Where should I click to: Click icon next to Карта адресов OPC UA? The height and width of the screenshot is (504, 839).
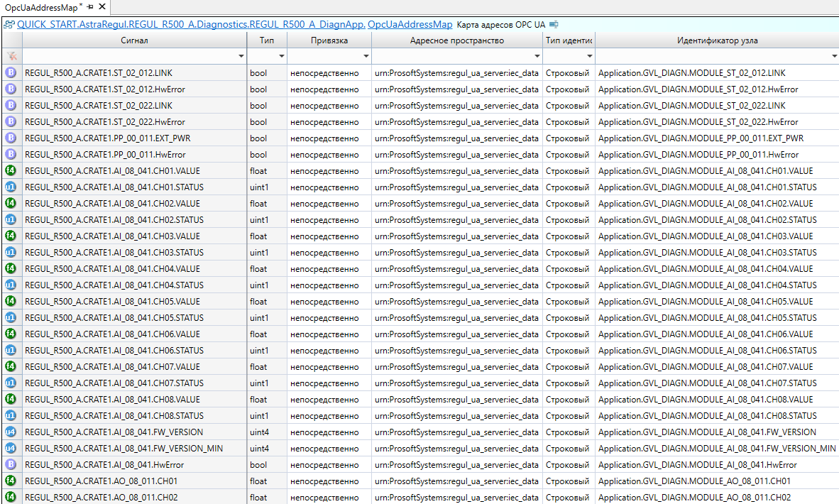(554, 24)
